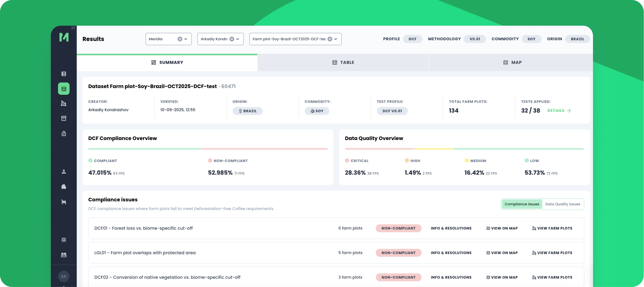Image resolution: width=644 pixels, height=287 pixels.
Task: Click the Medium yellow legend dot
Action: [x=467, y=160]
